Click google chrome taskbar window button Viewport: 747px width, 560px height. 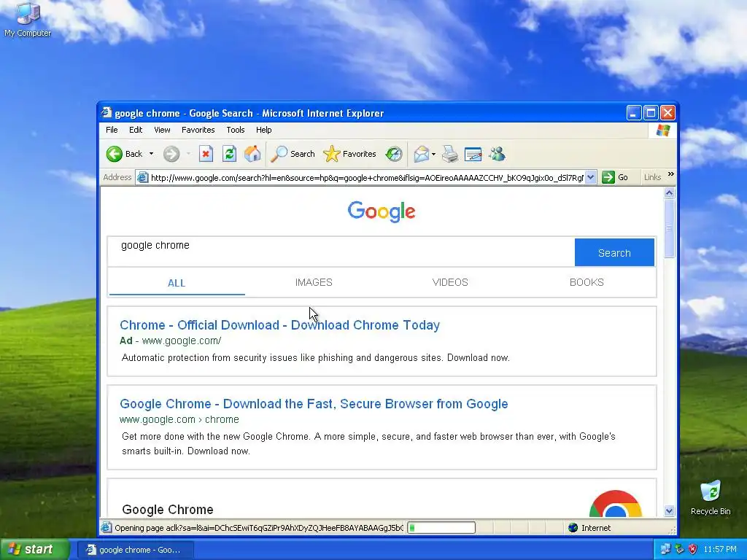coord(136,550)
